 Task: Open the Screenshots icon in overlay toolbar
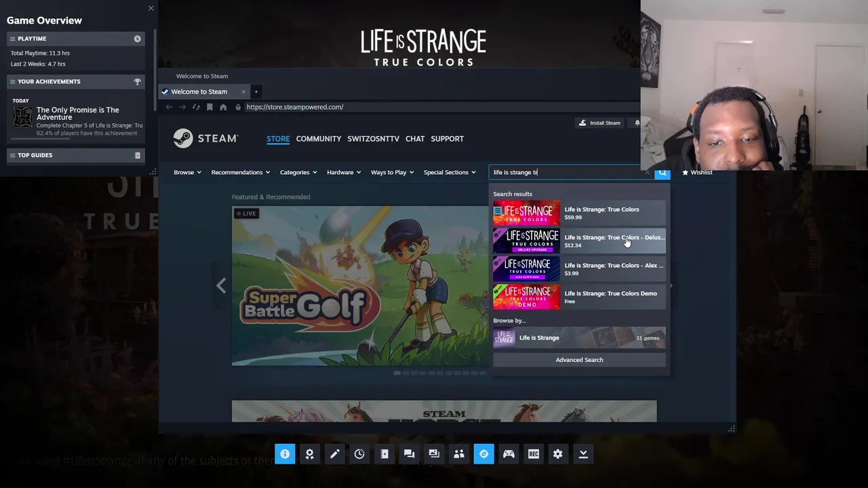click(434, 454)
